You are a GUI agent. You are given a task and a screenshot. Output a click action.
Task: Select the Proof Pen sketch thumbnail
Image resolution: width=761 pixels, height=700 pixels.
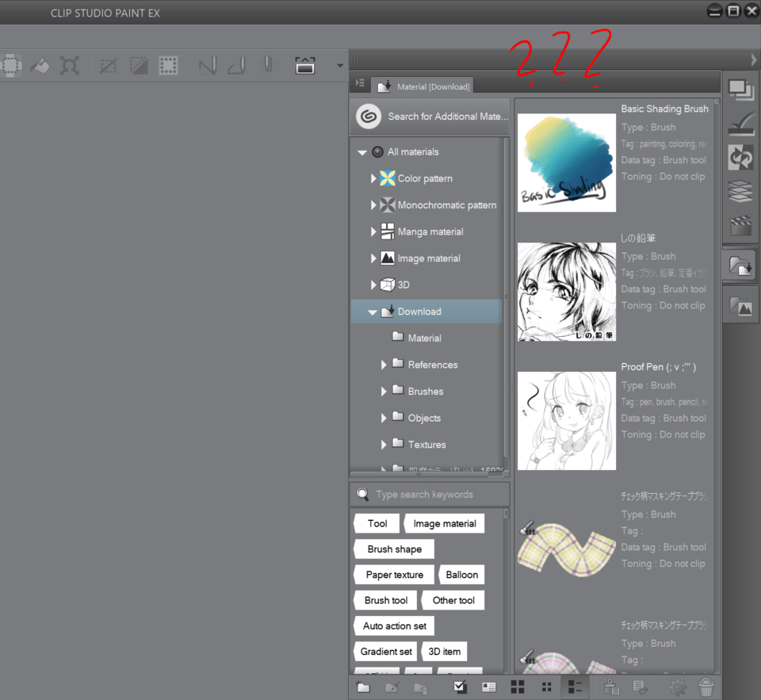click(566, 421)
